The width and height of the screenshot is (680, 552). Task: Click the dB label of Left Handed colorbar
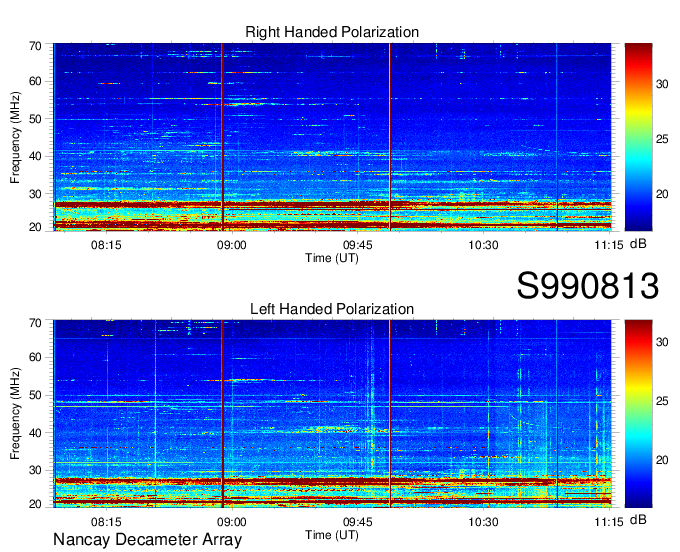tap(638, 519)
